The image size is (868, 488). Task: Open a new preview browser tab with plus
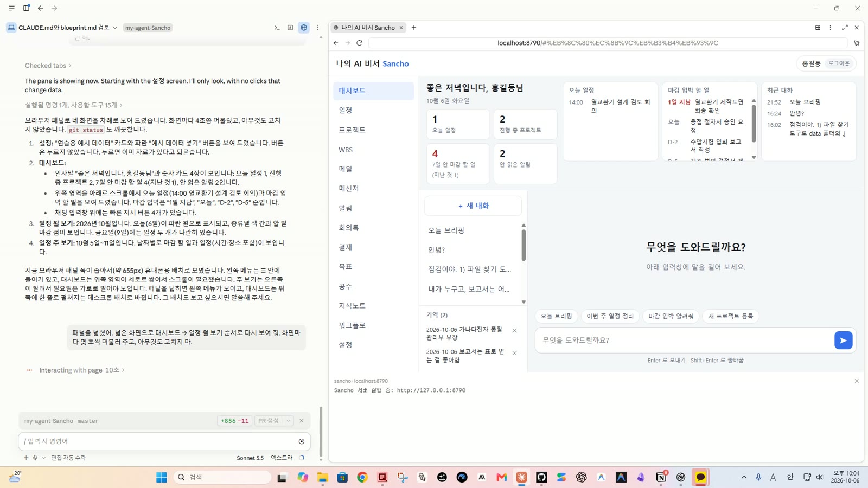pos(414,28)
